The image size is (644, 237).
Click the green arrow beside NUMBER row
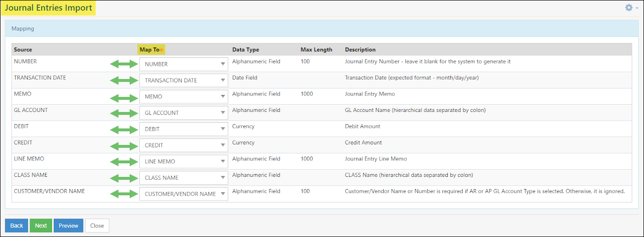click(x=124, y=64)
